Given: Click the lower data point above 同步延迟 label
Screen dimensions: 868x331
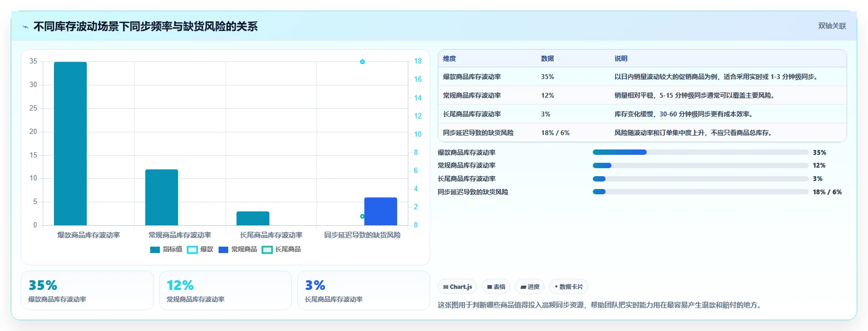Looking at the screenshot, I should point(362,216).
